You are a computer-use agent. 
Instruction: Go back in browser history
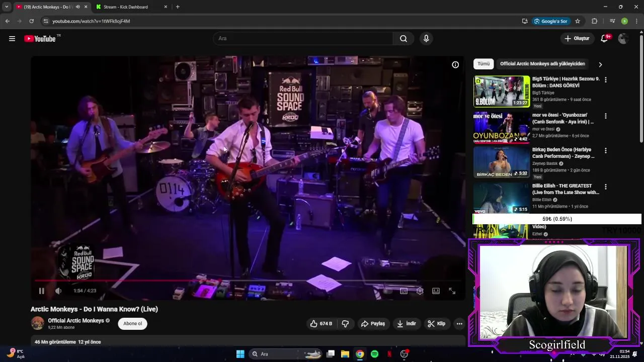7,21
